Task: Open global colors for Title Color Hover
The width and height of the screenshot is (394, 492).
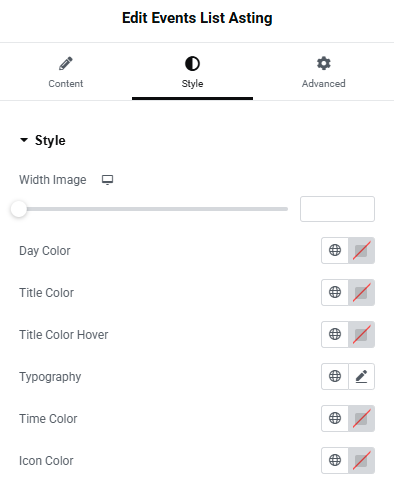Action: click(x=335, y=334)
